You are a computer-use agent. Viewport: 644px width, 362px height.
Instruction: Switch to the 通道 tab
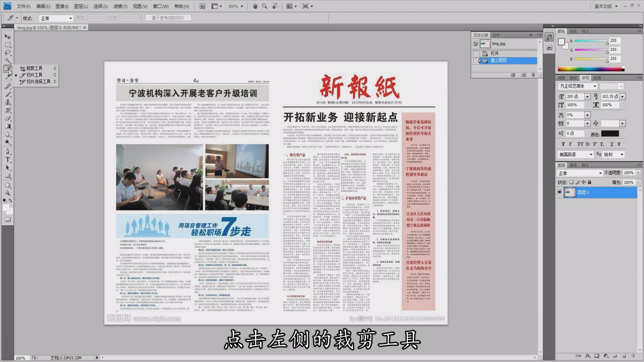[573, 165]
